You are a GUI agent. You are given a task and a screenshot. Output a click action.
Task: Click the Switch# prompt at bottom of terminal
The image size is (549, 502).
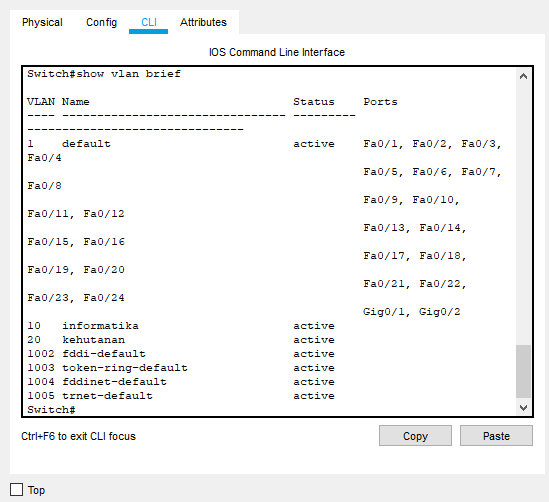tap(51, 410)
